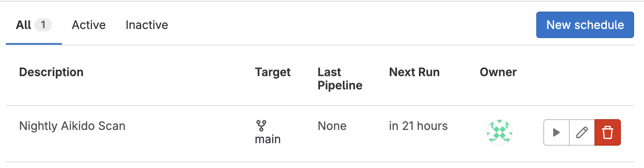The width and height of the screenshot is (644, 168).
Task: Delete the schedule using the red trash icon
Action: (607, 132)
